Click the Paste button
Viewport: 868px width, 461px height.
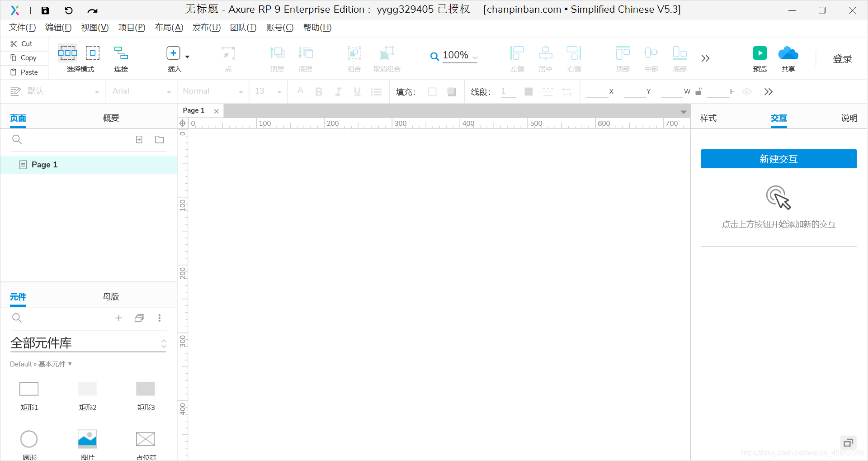tap(24, 72)
